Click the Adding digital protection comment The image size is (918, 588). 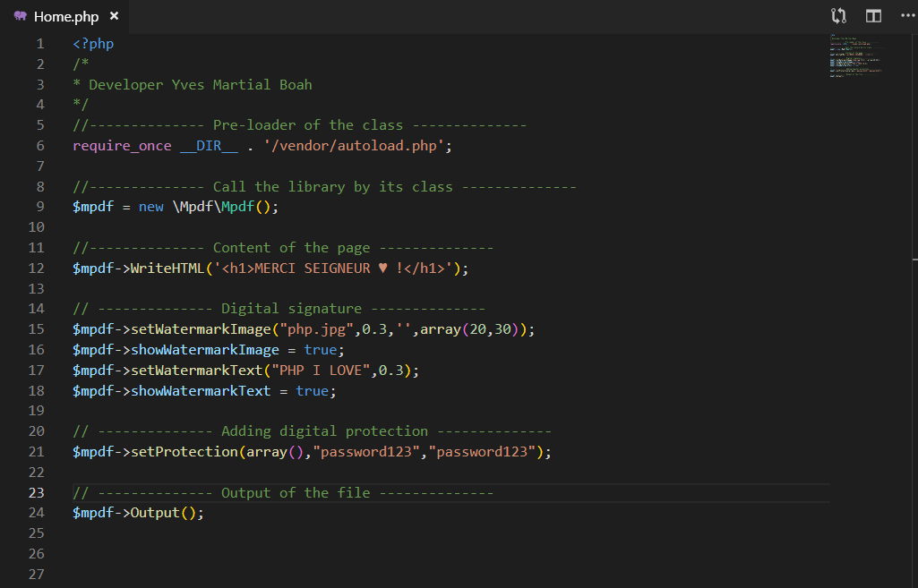(312, 431)
